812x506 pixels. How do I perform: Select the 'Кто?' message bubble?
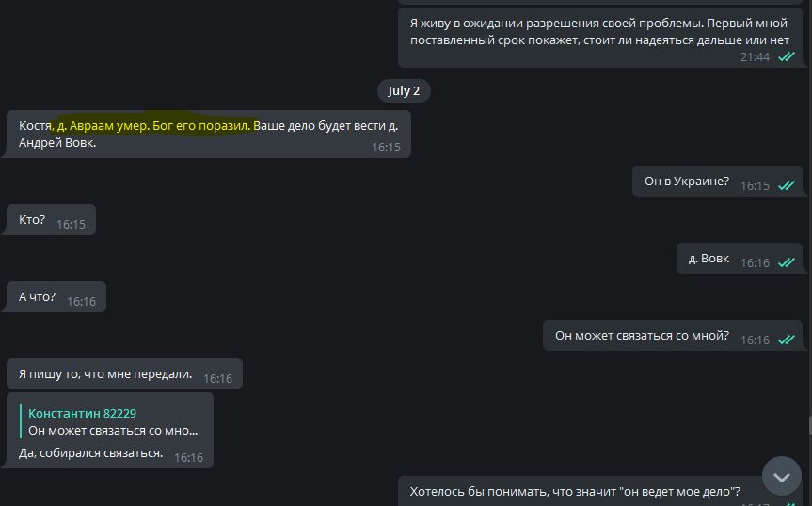51,220
